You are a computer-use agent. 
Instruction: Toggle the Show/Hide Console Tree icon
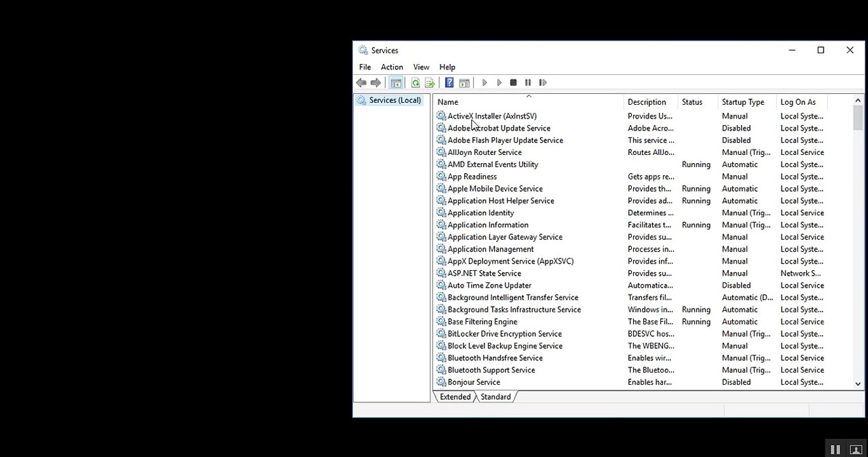pyautogui.click(x=396, y=83)
